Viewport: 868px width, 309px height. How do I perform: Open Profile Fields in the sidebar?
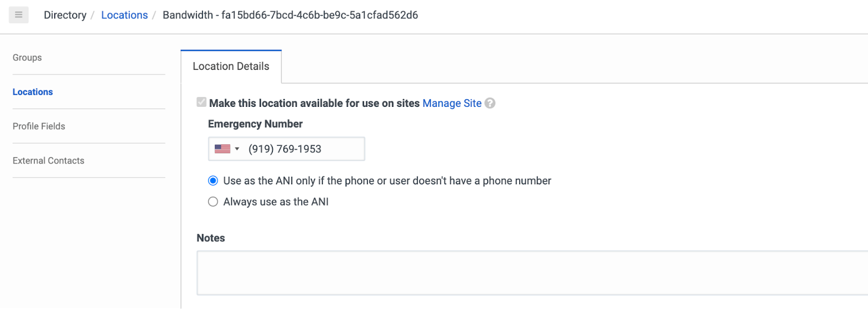[x=39, y=126]
